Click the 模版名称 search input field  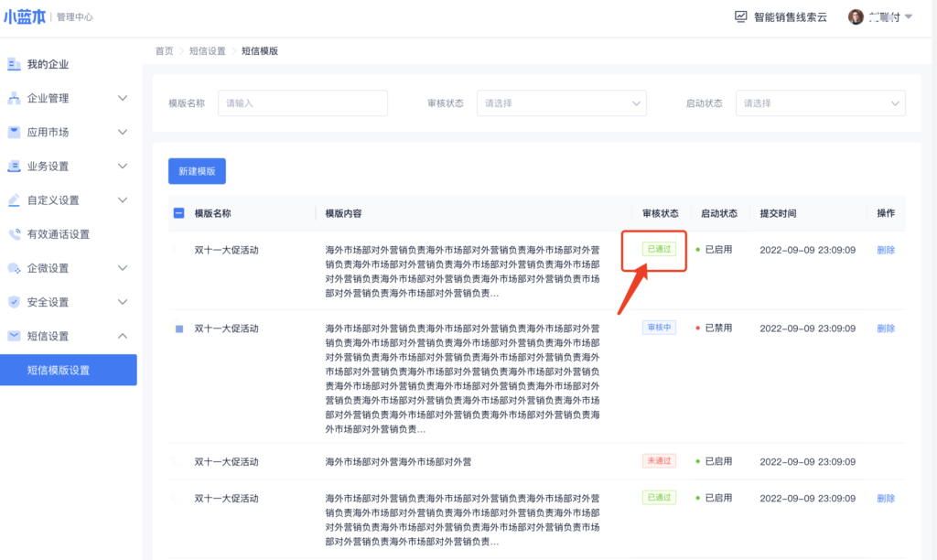click(302, 103)
